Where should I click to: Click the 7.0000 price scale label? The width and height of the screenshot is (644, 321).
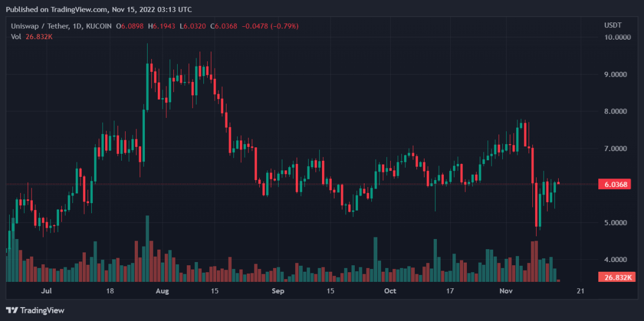point(617,148)
